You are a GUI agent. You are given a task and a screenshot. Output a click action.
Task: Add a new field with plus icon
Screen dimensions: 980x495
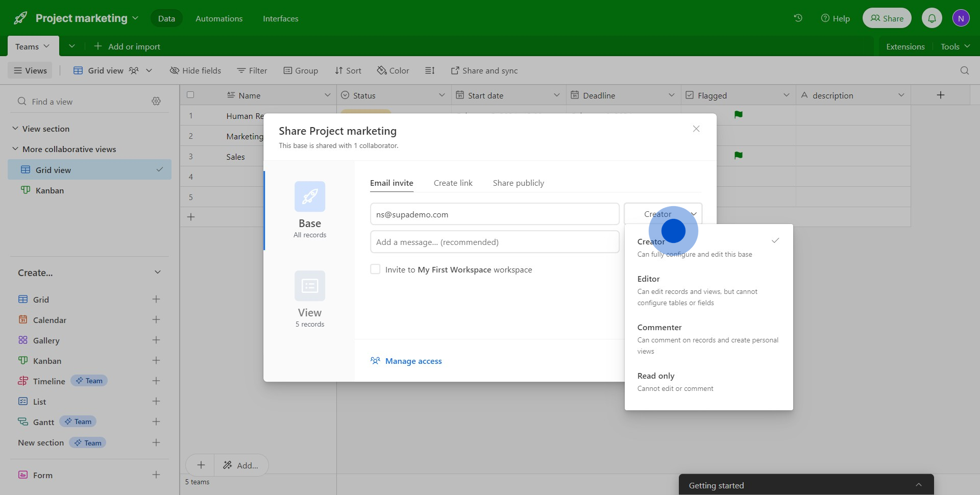pyautogui.click(x=940, y=95)
